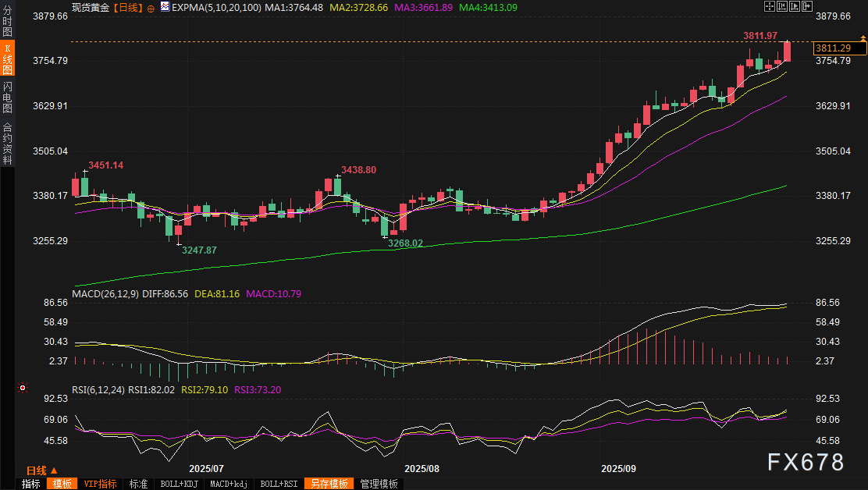Apply the BOLL+KDJ template
Screen dimensions: 868x490
(180, 484)
